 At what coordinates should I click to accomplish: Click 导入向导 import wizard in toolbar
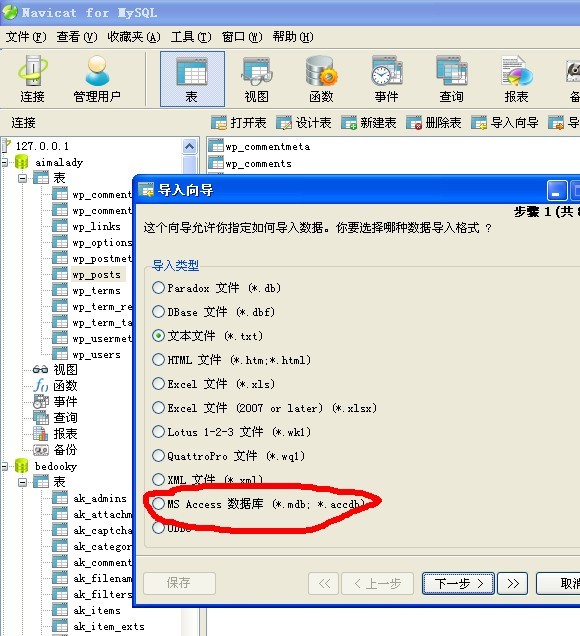coord(505,122)
